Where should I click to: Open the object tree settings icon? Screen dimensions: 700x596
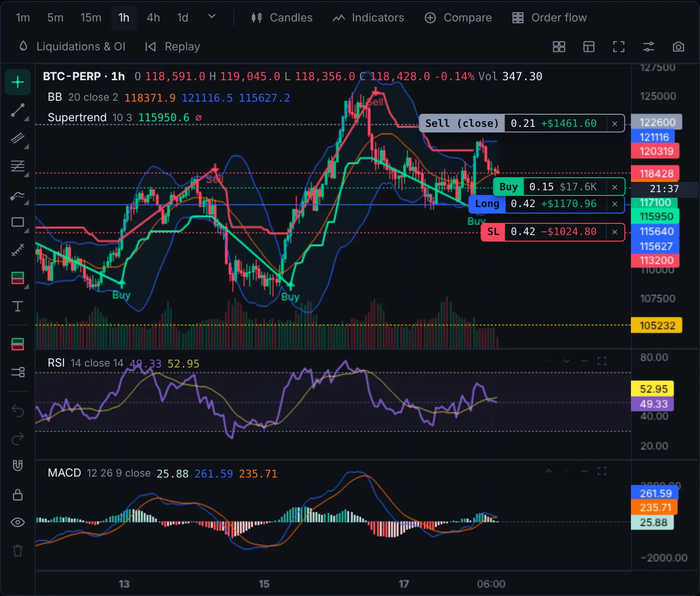point(18,372)
